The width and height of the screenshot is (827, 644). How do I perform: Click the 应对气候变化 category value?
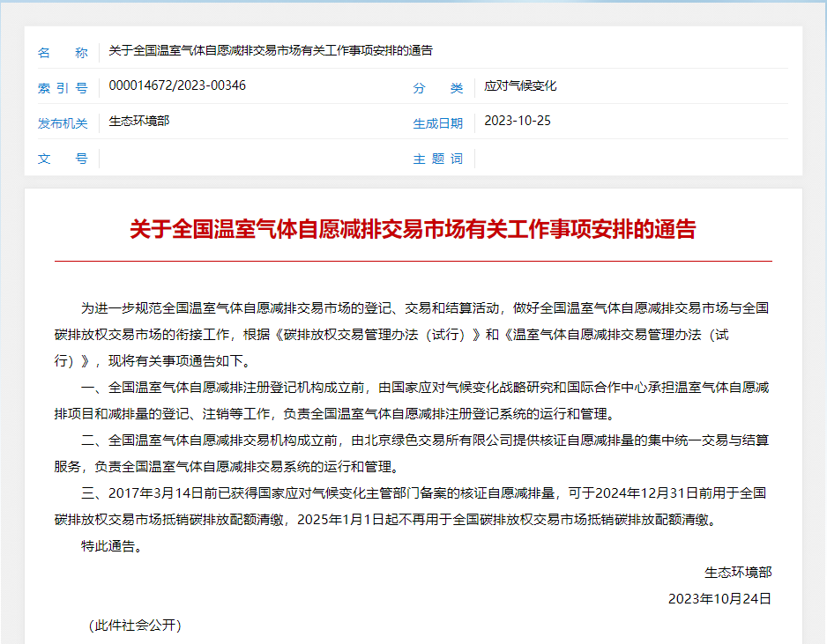[x=520, y=86]
